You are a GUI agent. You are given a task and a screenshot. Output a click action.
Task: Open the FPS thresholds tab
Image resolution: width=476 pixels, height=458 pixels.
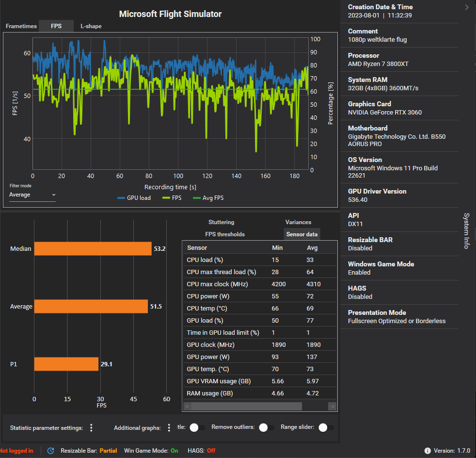coord(225,234)
